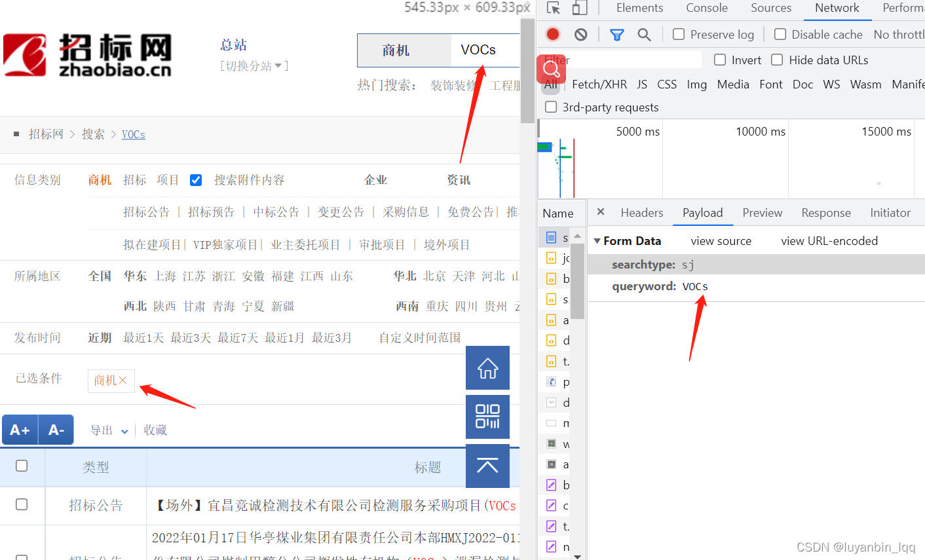The image size is (925, 560).
Task: Click view URL-encoded link
Action: pos(829,241)
